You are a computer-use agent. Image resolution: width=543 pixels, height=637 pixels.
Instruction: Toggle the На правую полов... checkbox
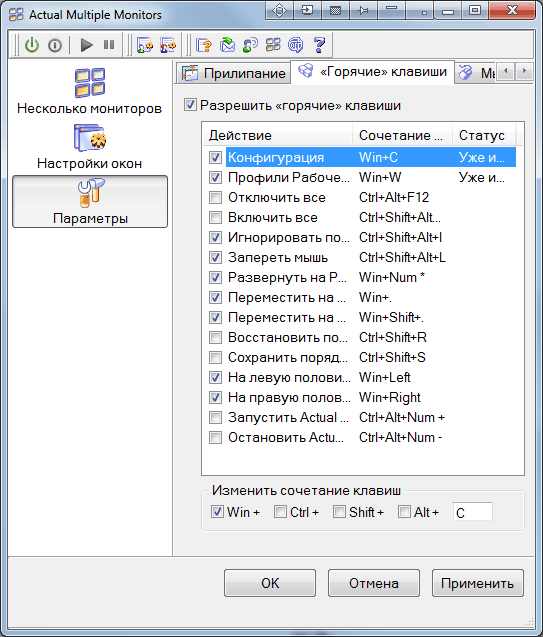pyautogui.click(x=215, y=397)
